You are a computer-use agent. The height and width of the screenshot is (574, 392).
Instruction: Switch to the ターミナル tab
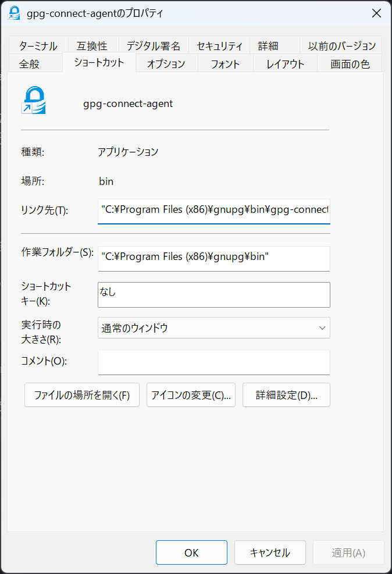(38, 46)
